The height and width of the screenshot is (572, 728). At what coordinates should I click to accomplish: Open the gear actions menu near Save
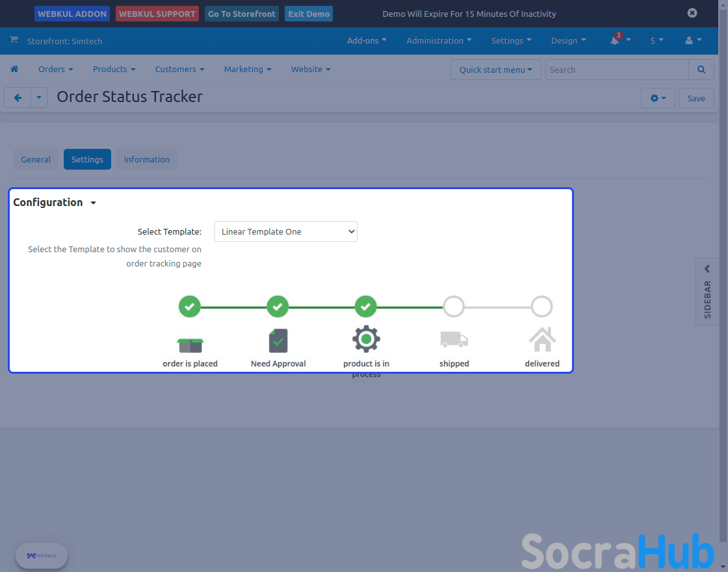[x=658, y=98]
